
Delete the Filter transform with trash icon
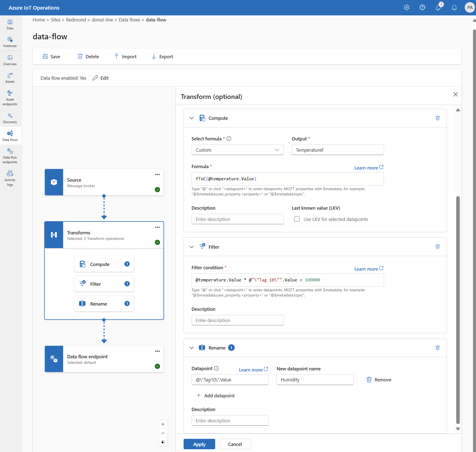click(438, 247)
